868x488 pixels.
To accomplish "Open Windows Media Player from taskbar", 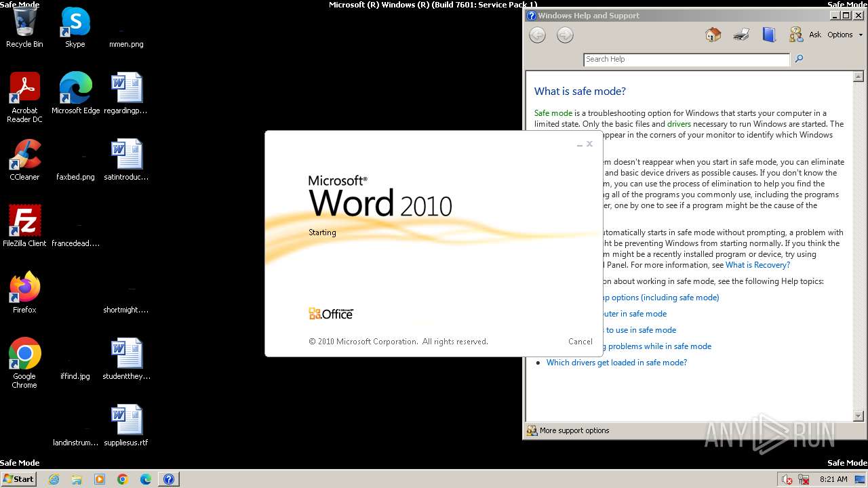I will point(100,479).
